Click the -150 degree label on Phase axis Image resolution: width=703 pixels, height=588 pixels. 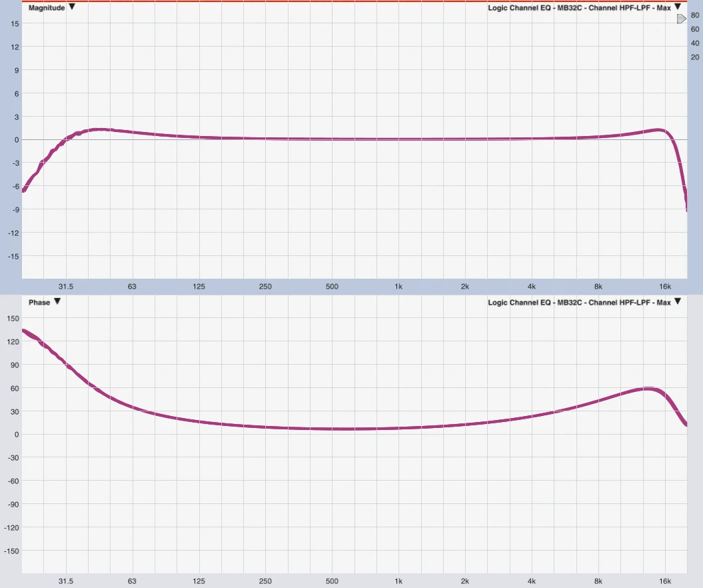(11, 551)
